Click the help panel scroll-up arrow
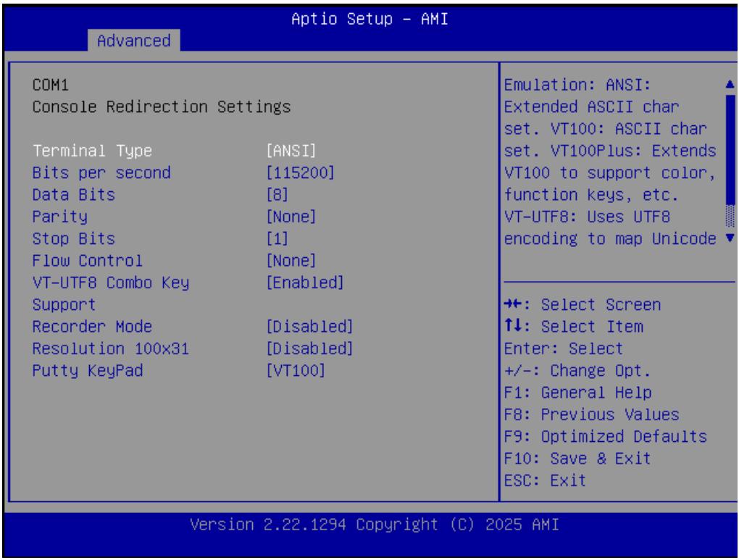 (730, 84)
